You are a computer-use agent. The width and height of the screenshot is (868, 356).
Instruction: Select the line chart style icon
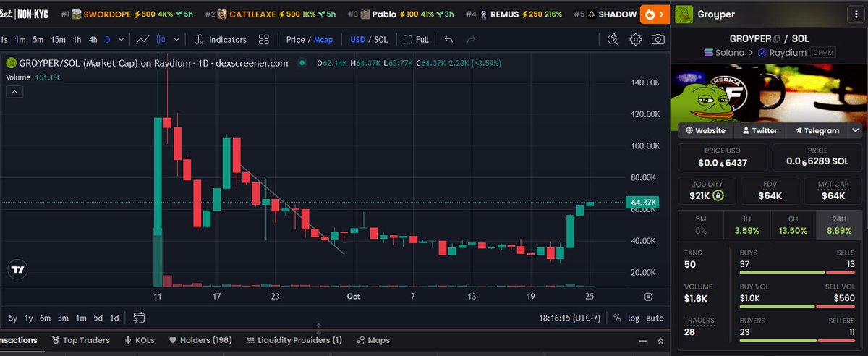tap(143, 40)
